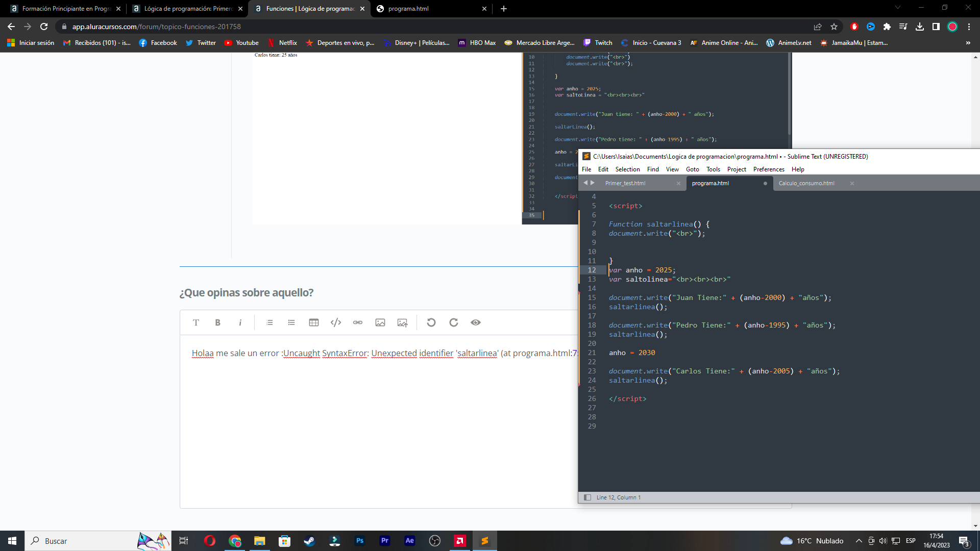This screenshot has width=980, height=551.
Task: Open Chrome profile avatar
Action: (952, 27)
